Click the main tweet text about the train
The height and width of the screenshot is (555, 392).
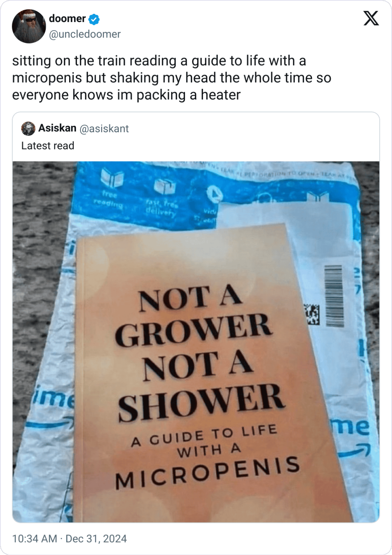pyautogui.click(x=172, y=78)
